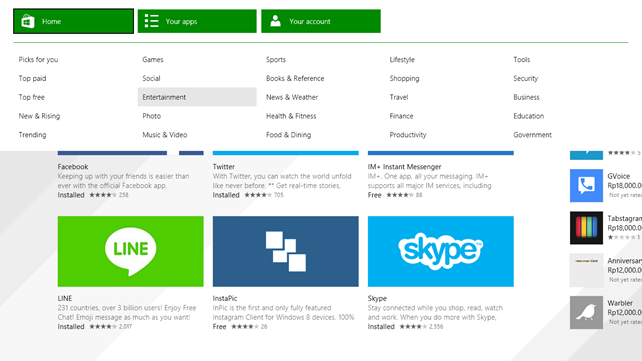Open Your apps tab
The height and width of the screenshot is (361, 642).
[197, 21]
